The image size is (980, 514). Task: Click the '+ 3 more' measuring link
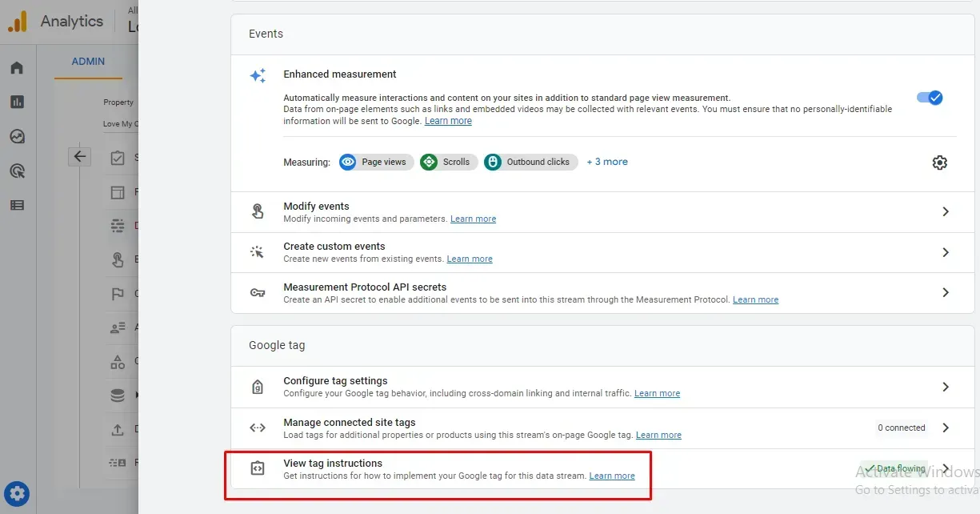pos(607,162)
